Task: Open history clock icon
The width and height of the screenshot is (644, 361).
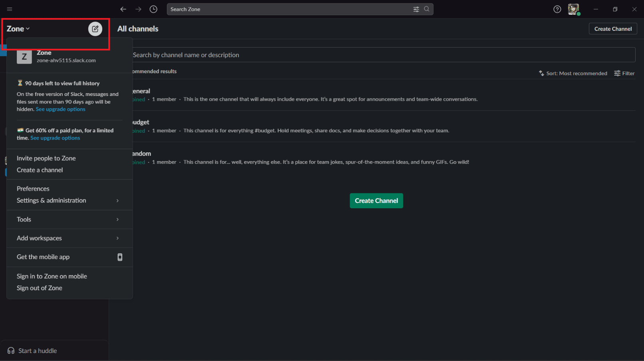Action: (153, 9)
